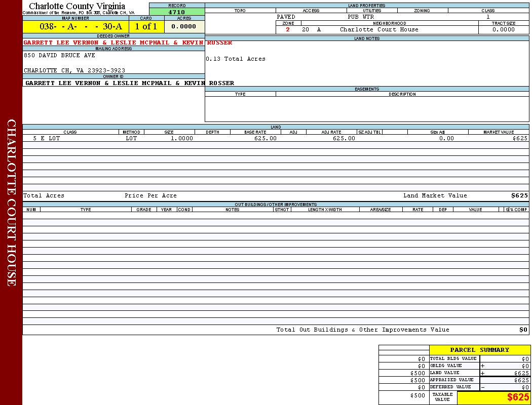Click the '5 E LOT' land class row

tap(47, 138)
